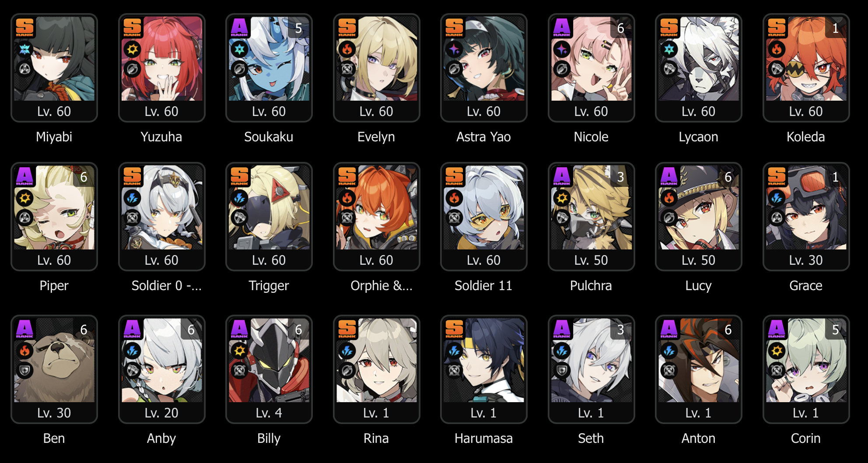Click the S rank badge on Miyabi's card
The width and height of the screenshot is (868, 463).
pyautogui.click(x=24, y=27)
